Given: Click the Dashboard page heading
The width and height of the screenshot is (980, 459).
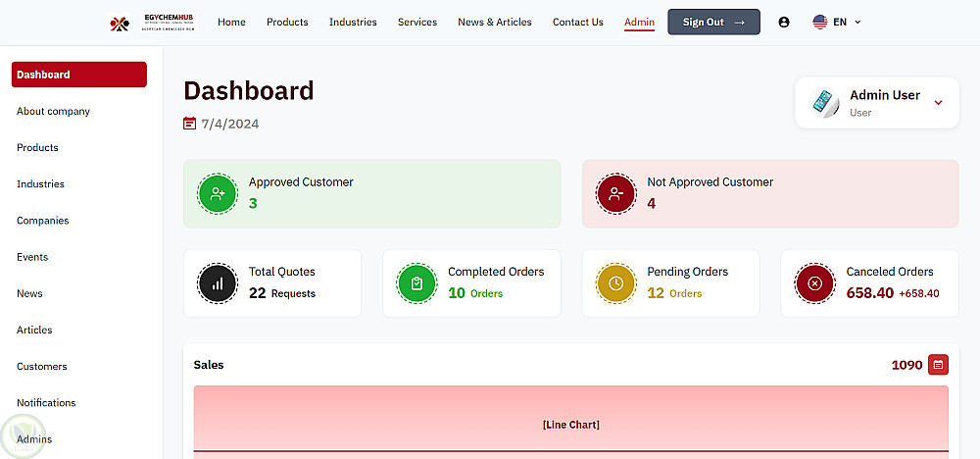Looking at the screenshot, I should 249,90.
